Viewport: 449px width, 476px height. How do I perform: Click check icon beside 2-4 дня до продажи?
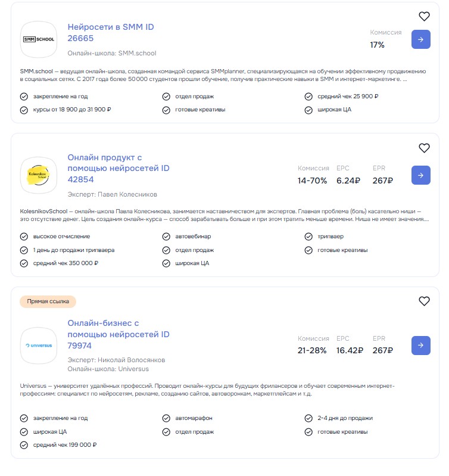click(x=308, y=418)
